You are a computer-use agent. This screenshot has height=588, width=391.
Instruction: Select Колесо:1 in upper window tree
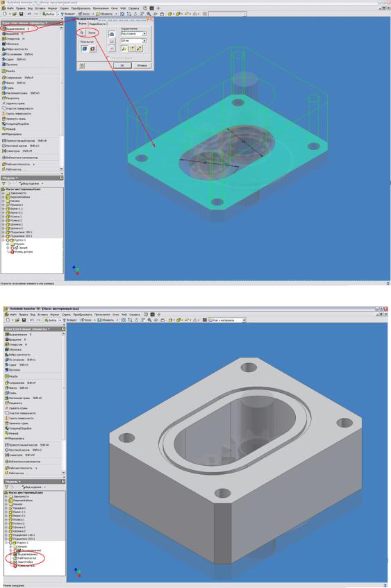coord(15,217)
